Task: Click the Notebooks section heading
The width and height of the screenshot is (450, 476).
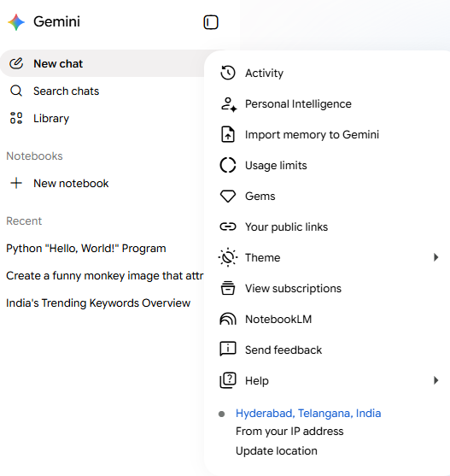Action: 34,156
